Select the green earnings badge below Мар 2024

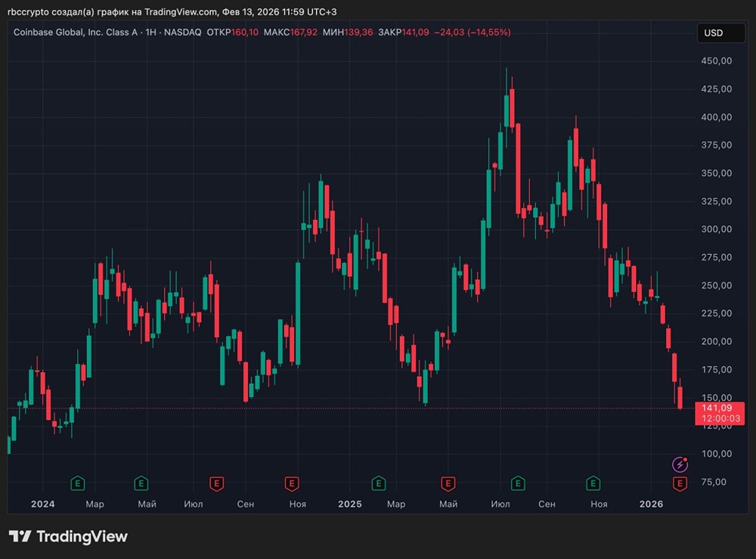(x=77, y=483)
